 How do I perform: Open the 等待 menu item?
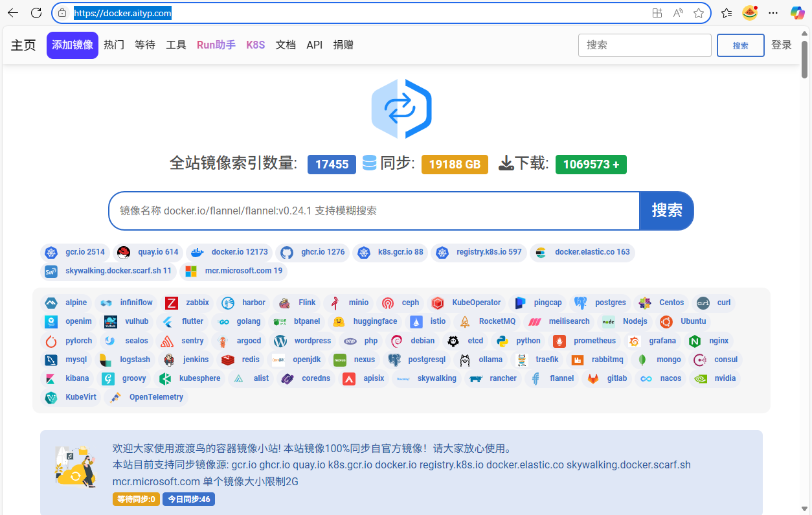145,45
